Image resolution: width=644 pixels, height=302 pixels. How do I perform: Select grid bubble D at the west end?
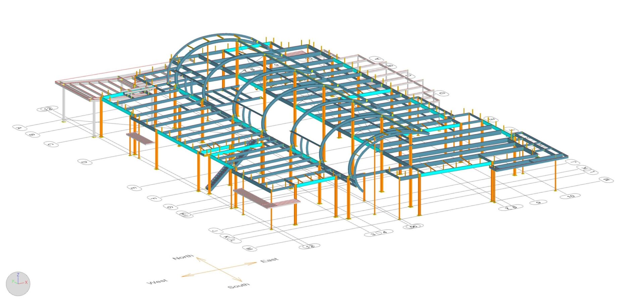pyautogui.click(x=85, y=162)
